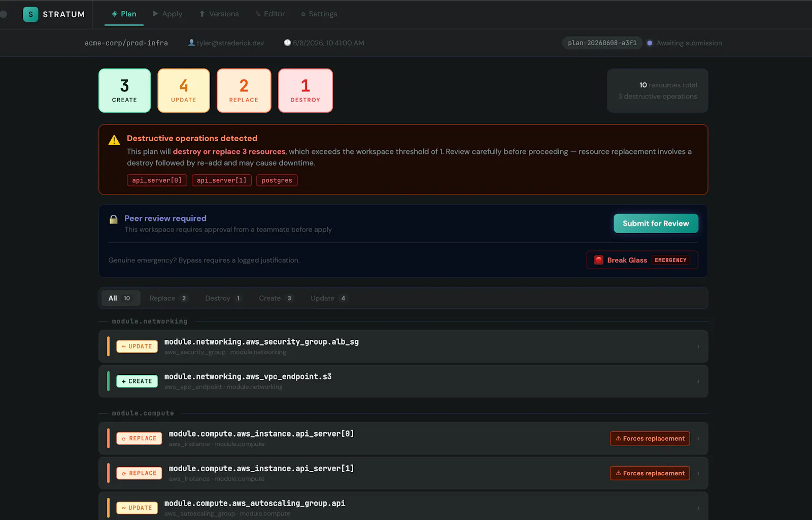Click the clock icon beside the timestamp
Screen dimensions: 812x520
tap(287, 43)
